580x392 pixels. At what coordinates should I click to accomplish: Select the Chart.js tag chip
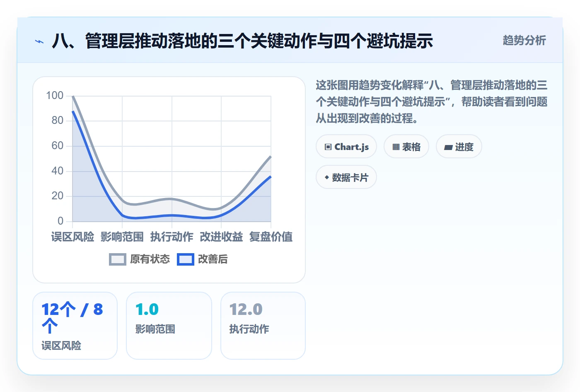tap(346, 147)
